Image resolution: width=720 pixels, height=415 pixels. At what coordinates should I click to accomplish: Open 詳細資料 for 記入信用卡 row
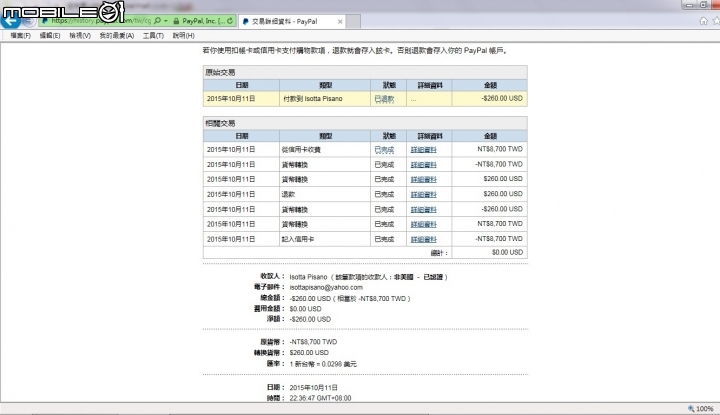coord(423,240)
